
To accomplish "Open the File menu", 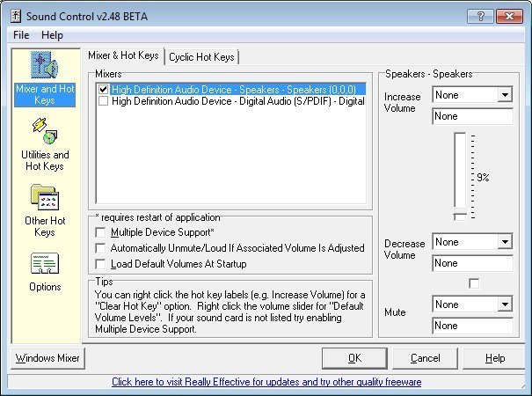I will click(21, 35).
